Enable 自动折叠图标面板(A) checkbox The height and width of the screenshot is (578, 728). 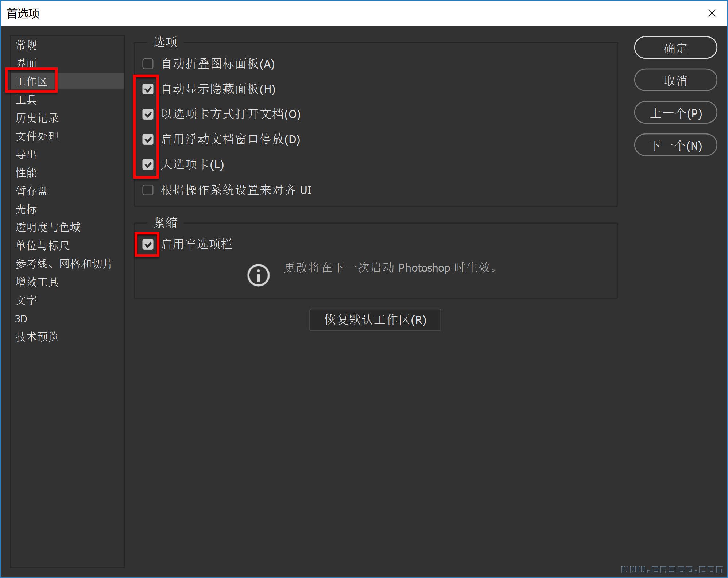[x=148, y=64]
